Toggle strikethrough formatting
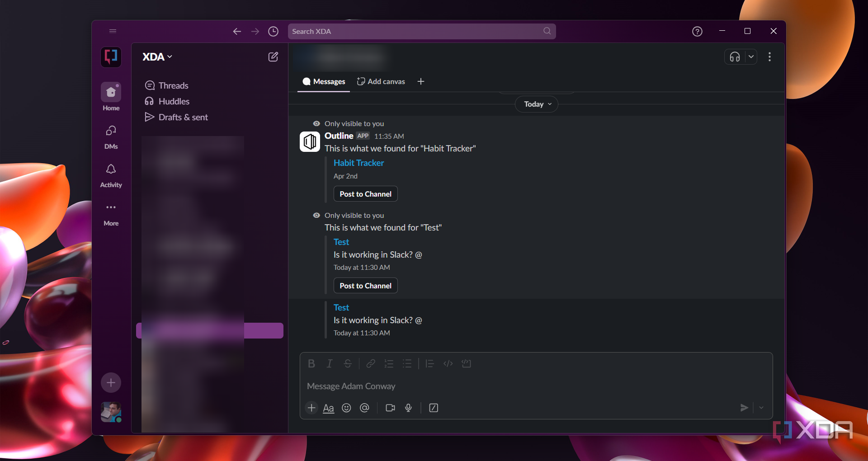868x461 pixels. 348,363
